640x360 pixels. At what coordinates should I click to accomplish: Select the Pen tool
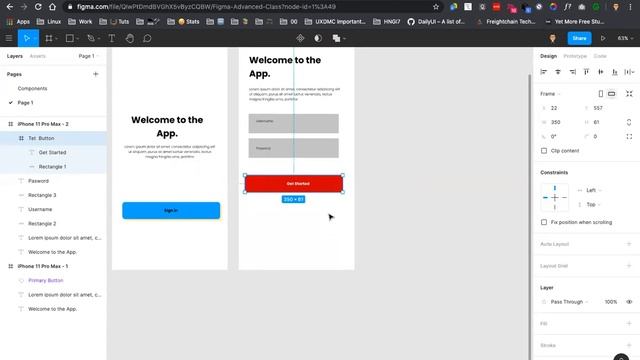91,38
